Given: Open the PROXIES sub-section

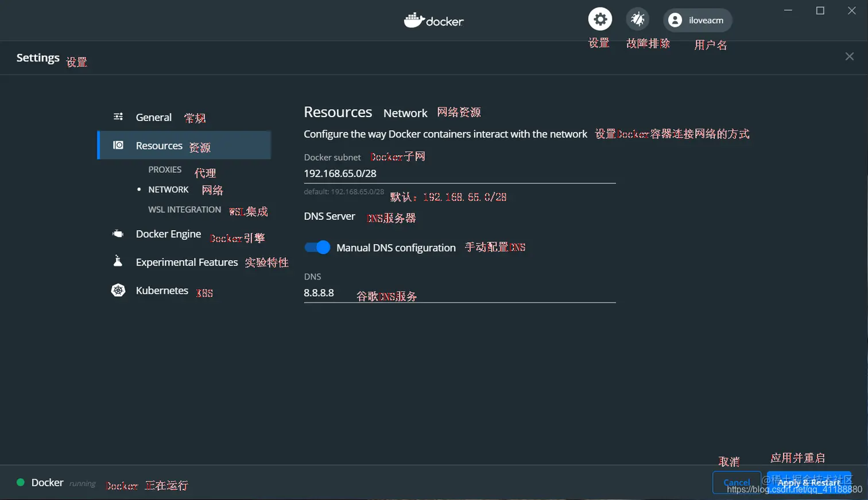Looking at the screenshot, I should point(165,169).
